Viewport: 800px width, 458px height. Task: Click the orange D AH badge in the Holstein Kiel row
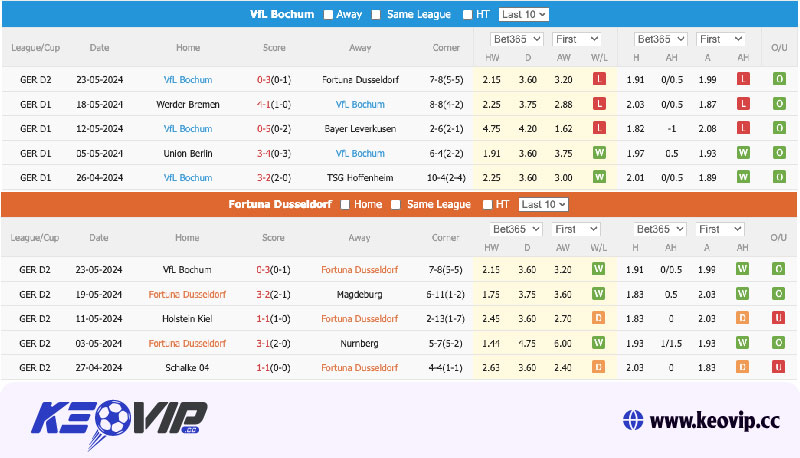[742, 318]
